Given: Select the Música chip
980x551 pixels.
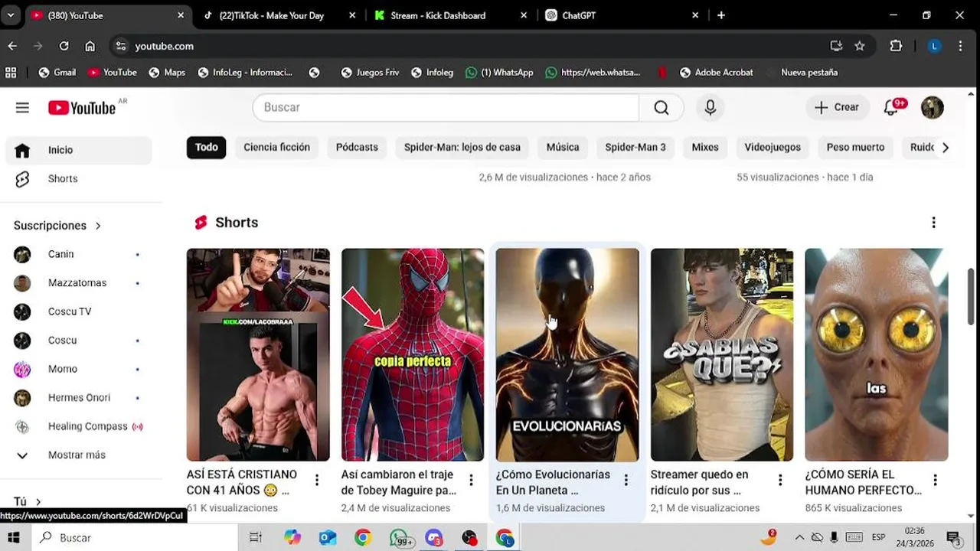Looking at the screenshot, I should 563,147.
